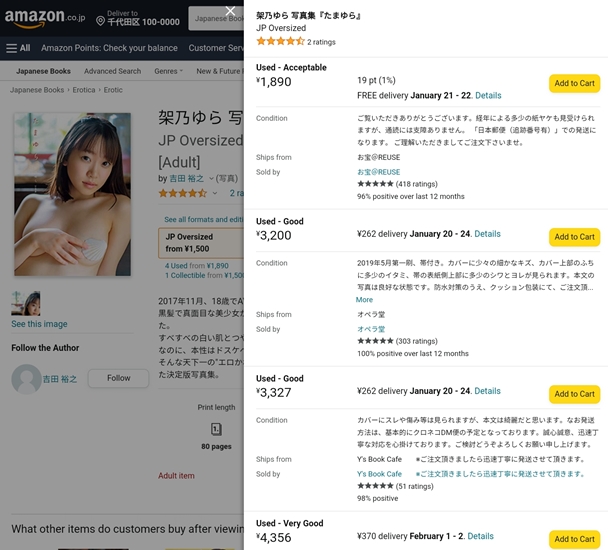
Task: Open Details for ¥3,327 offer delivery
Action: [x=487, y=391]
